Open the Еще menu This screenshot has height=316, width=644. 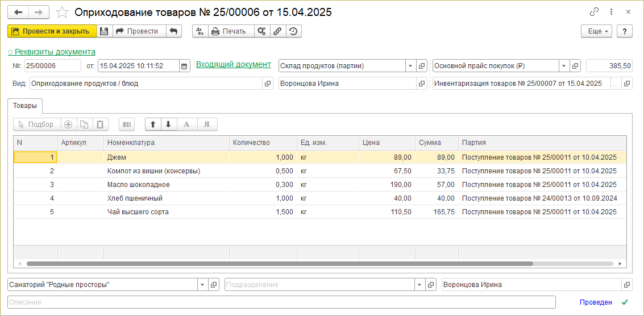pos(596,31)
